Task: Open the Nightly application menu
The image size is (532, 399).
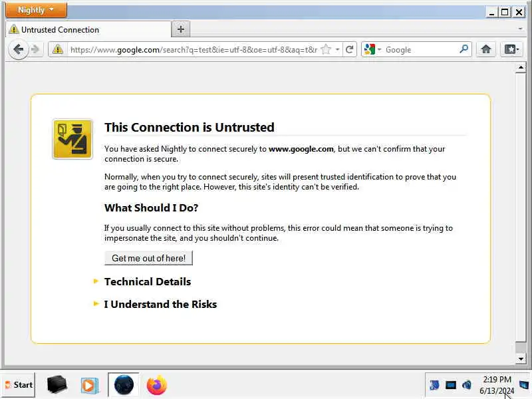Action: 37,10
